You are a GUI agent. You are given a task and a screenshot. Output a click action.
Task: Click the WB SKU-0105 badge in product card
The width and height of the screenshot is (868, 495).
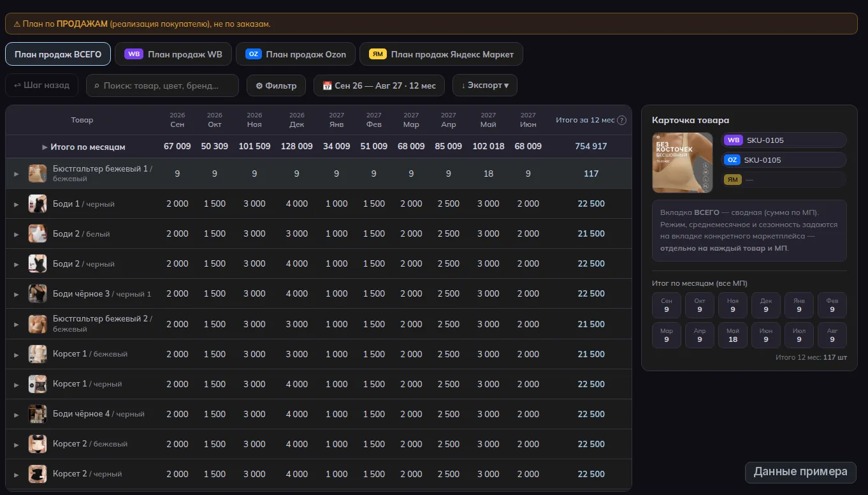[784, 140]
